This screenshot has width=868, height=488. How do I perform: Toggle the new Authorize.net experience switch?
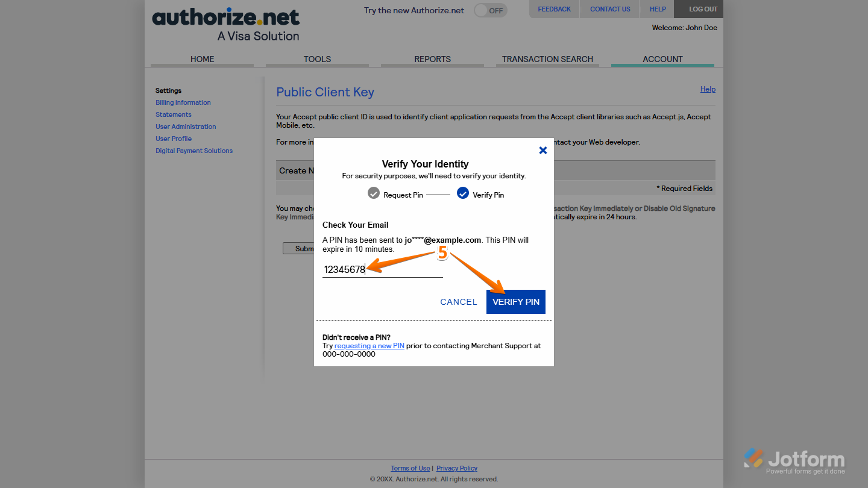[489, 10]
